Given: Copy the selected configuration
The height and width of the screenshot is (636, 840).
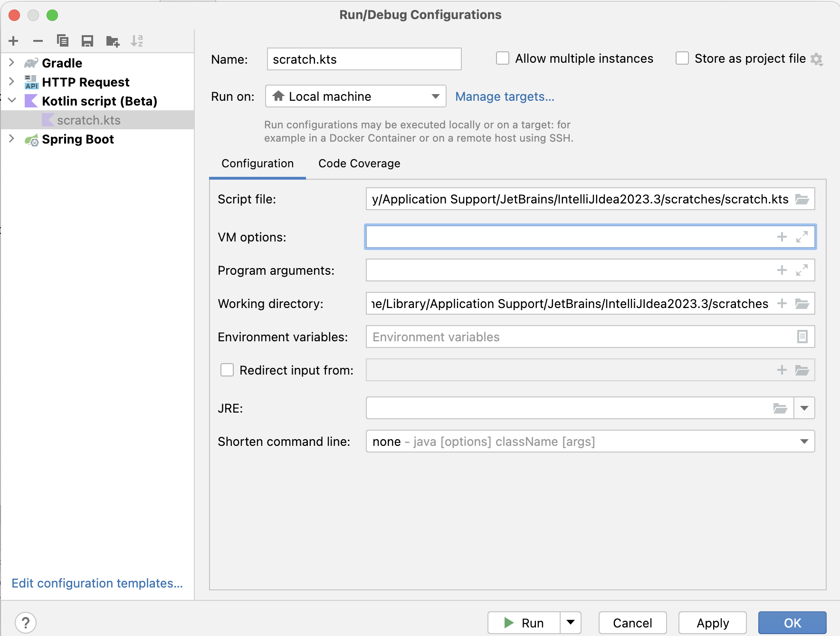Looking at the screenshot, I should (x=63, y=41).
